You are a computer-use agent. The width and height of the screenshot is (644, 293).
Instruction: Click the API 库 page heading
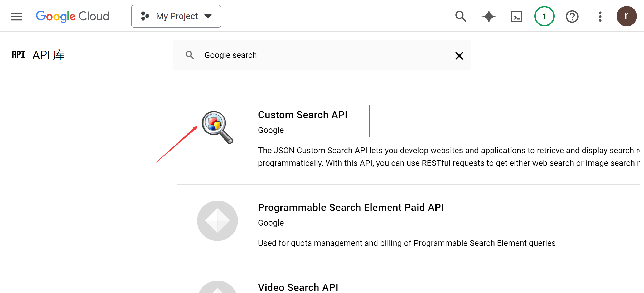pos(48,55)
